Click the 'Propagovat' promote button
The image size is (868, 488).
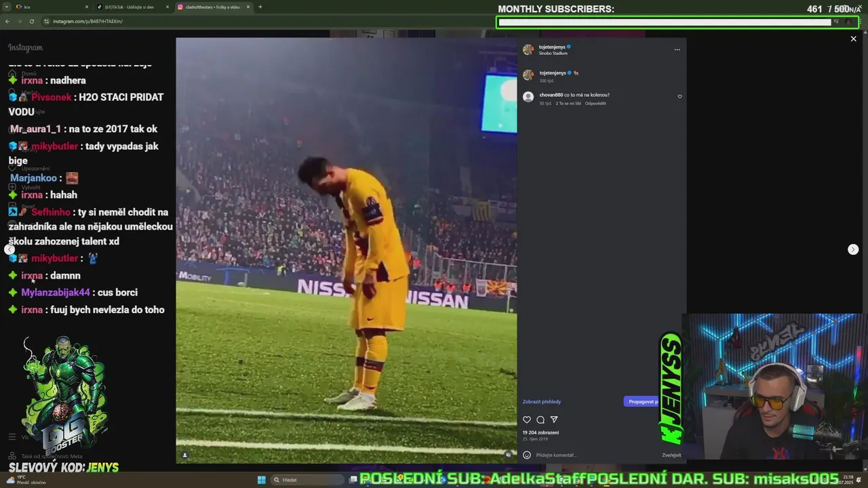642,402
